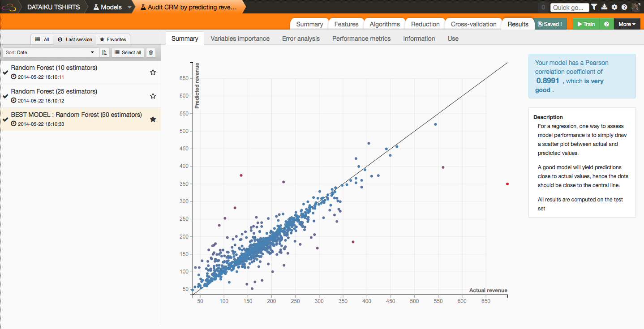Click the help icon beside the Train button
The height and width of the screenshot is (329, 644).
coord(606,24)
